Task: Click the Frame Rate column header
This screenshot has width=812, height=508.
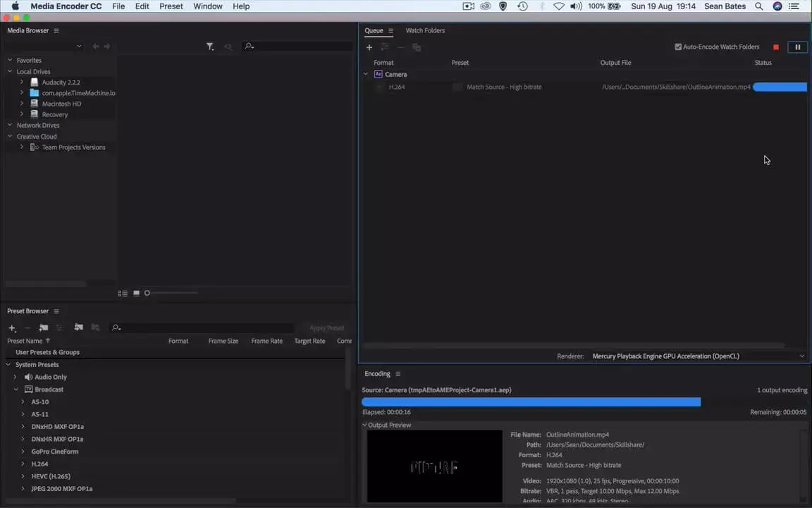Action: (x=266, y=341)
